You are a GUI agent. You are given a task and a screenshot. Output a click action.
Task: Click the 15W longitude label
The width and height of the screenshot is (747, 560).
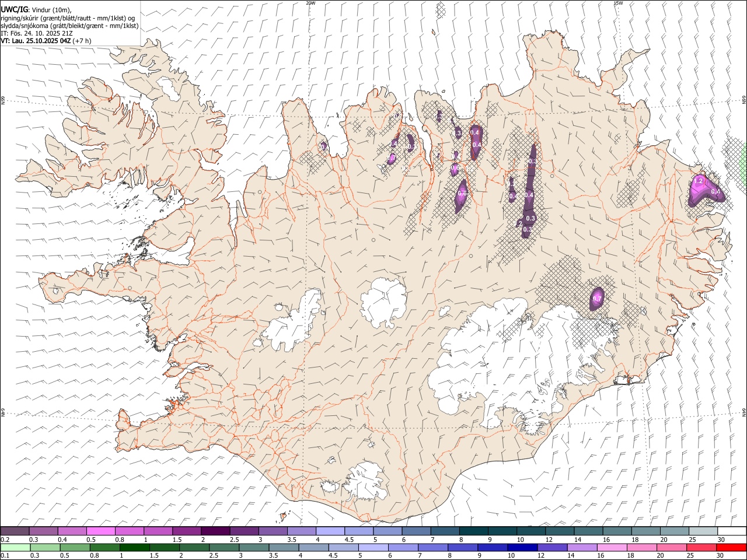point(618,3)
